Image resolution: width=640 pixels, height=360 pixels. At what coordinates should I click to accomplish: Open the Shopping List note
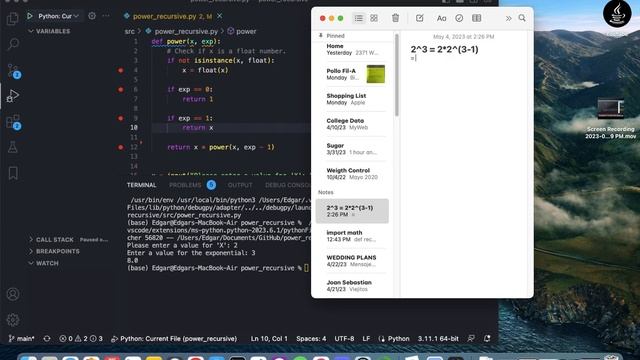[352, 99]
